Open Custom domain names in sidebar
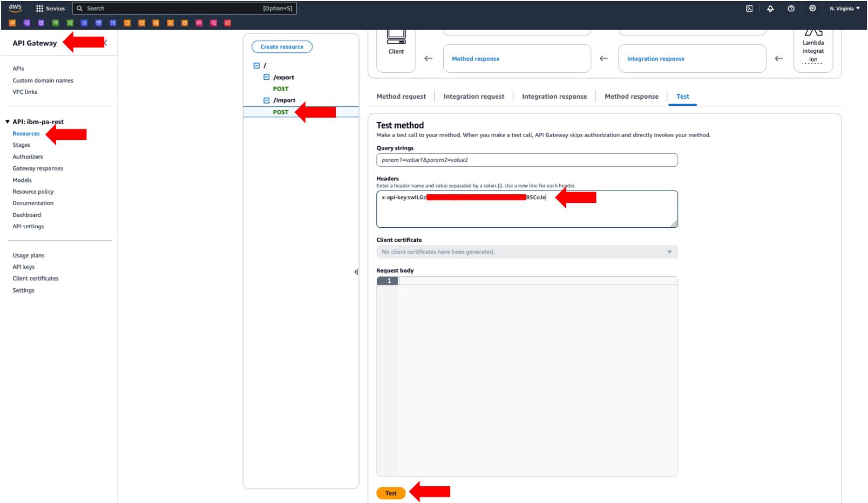The image size is (868, 503). [x=43, y=80]
